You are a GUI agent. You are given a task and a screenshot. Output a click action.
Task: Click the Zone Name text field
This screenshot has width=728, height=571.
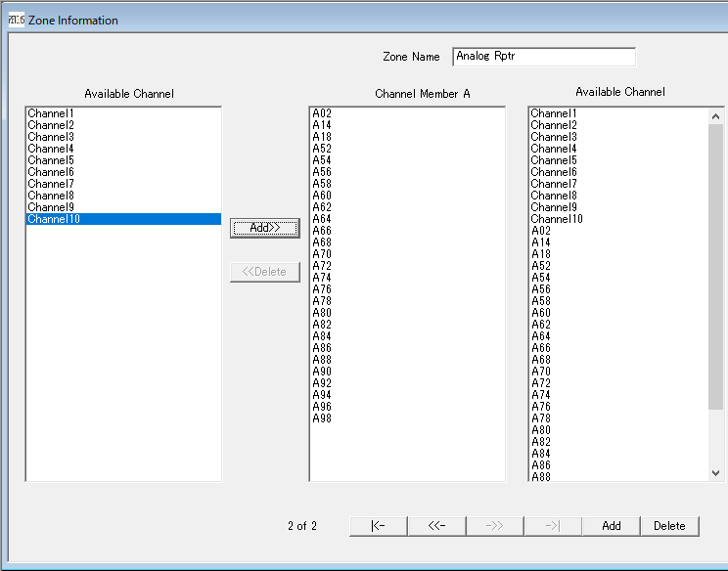pyautogui.click(x=543, y=57)
